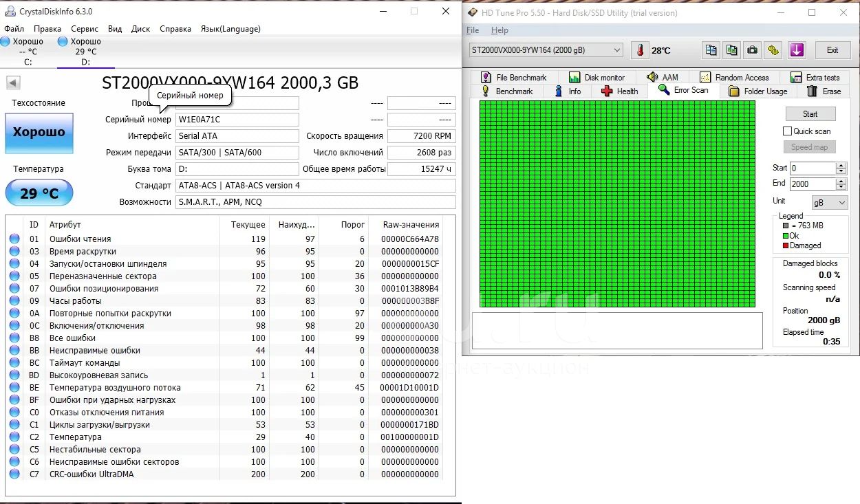Click the status orb for Высокоуровневая запись

[x=14, y=375]
